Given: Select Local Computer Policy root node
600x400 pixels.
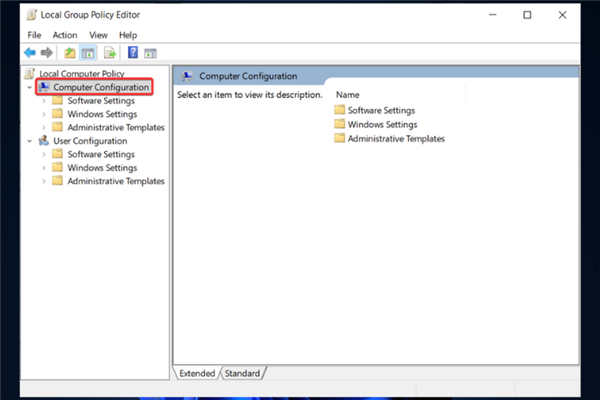Looking at the screenshot, I should (82, 73).
